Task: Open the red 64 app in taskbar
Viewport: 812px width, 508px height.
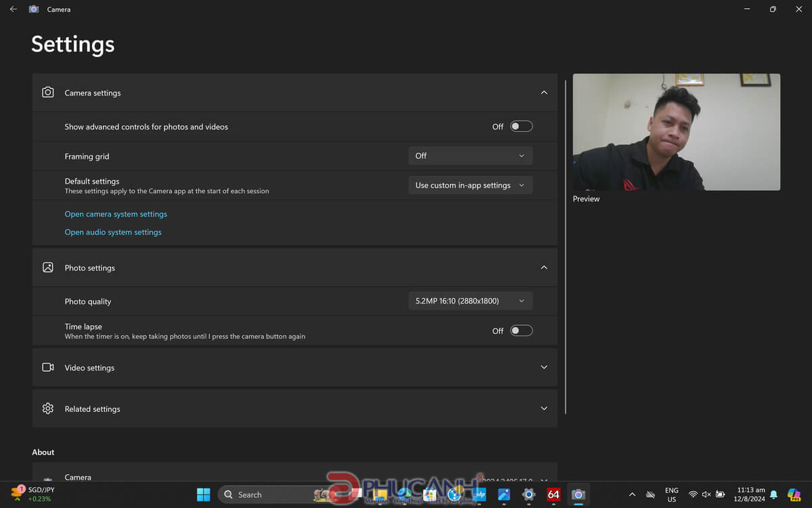Action: 554,494
